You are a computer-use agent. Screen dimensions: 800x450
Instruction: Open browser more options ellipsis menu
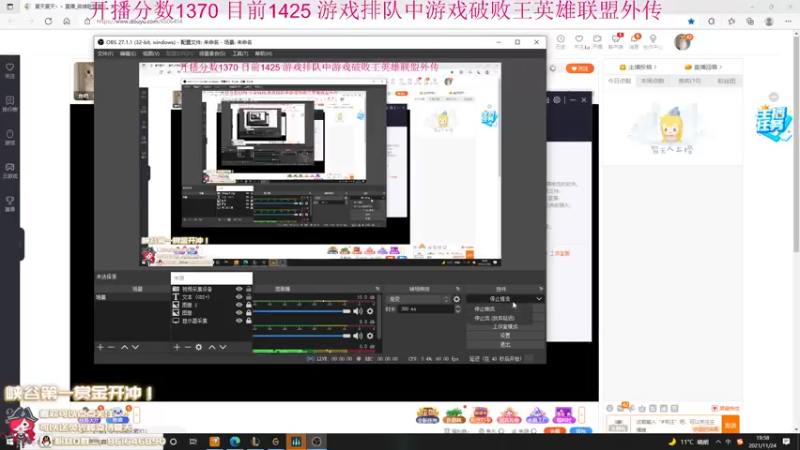tap(788, 21)
